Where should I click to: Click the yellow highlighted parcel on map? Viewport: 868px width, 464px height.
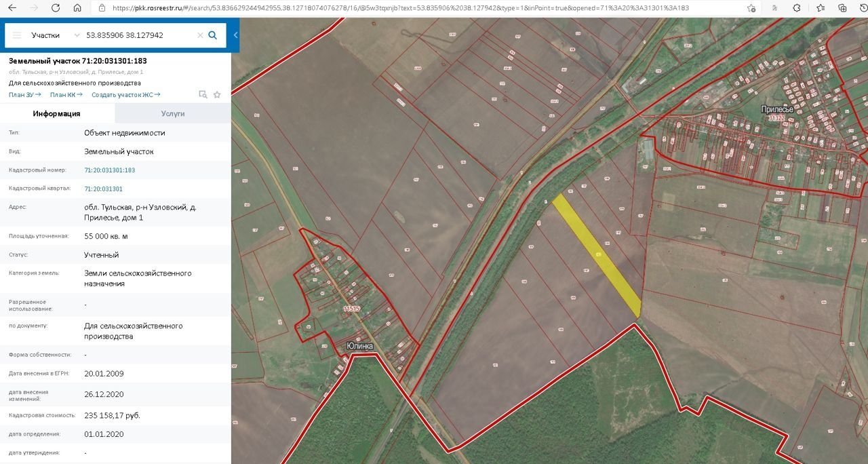[x=598, y=255]
